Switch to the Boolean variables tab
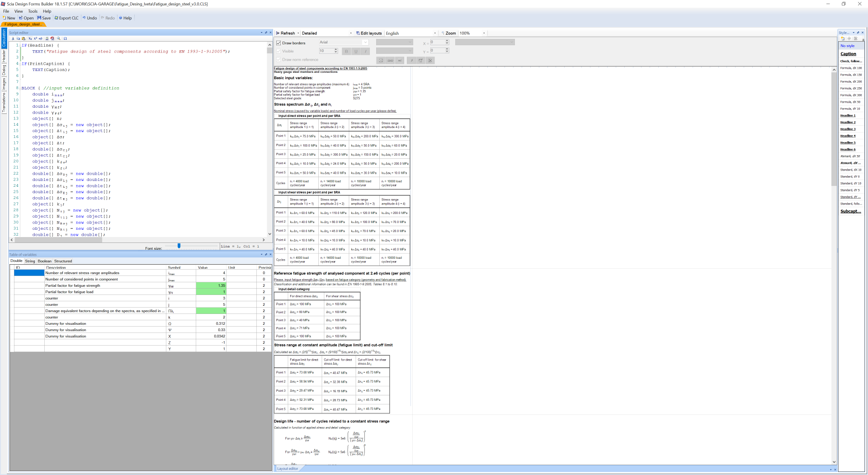This screenshot has width=868, height=475. tap(44, 261)
